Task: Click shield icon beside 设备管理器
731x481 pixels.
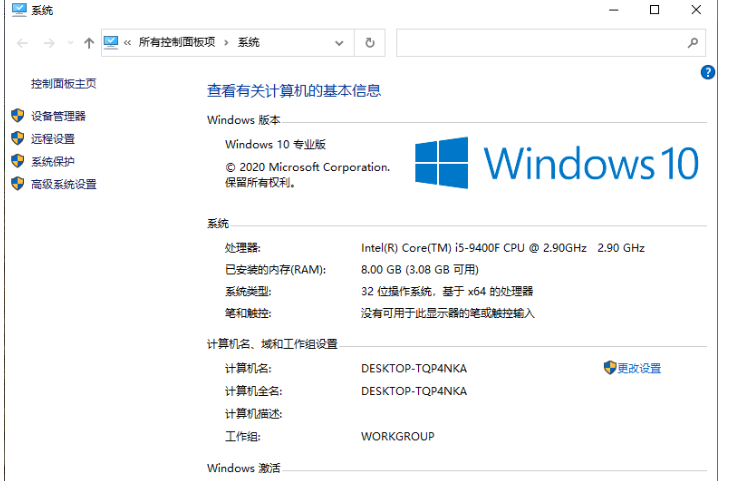Action: tap(18, 116)
